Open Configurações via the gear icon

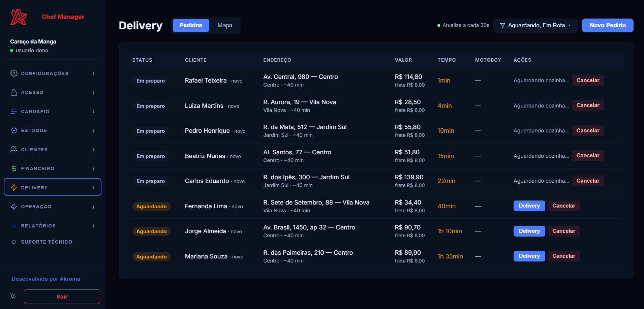pyautogui.click(x=14, y=73)
